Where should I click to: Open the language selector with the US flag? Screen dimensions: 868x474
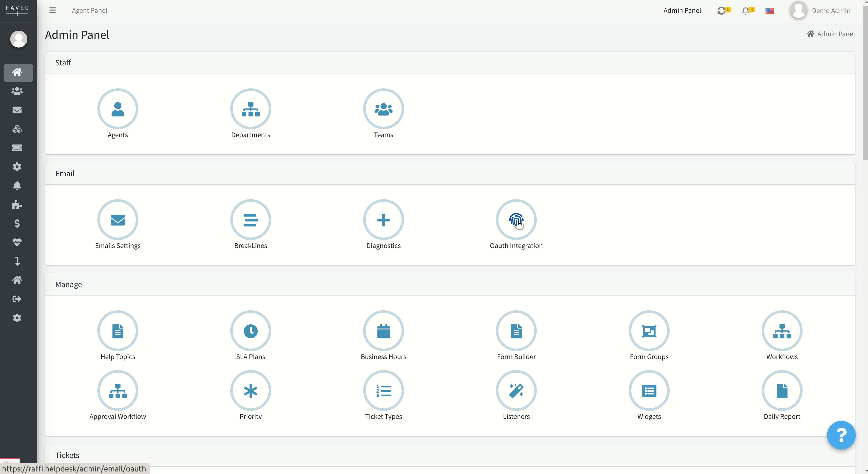(x=770, y=10)
